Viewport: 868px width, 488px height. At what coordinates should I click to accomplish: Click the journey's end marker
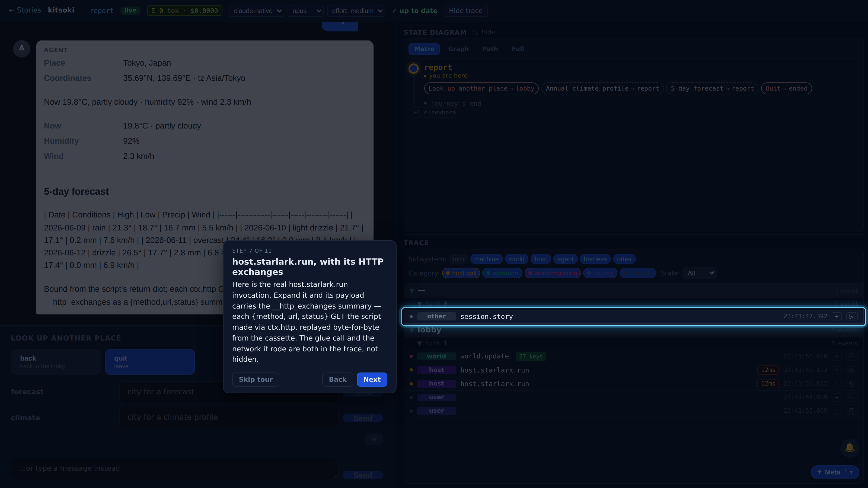tap(452, 104)
